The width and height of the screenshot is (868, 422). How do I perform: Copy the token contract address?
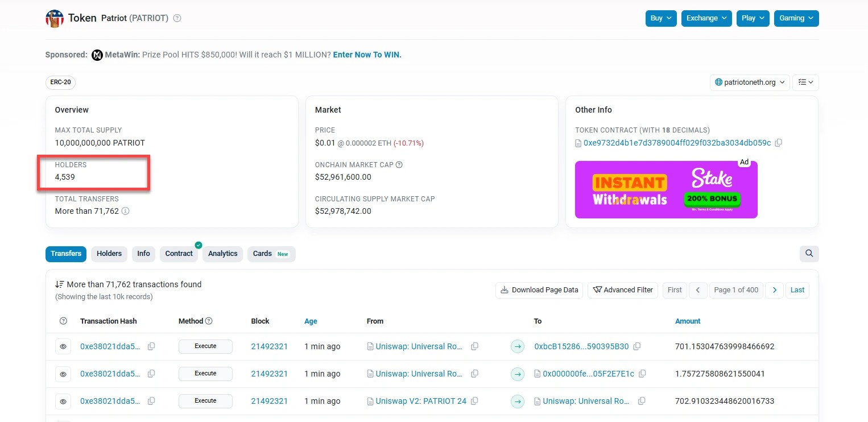tap(778, 143)
